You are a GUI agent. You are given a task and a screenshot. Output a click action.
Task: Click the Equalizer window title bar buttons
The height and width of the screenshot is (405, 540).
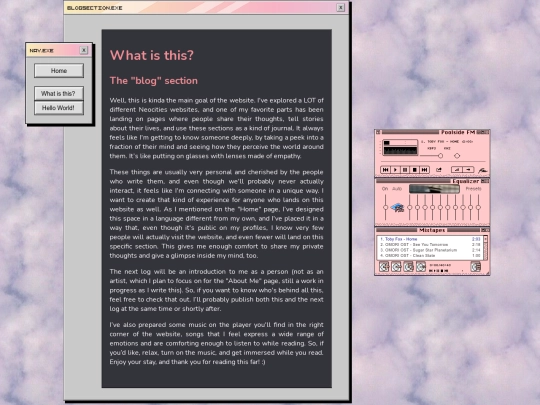tap(485, 181)
